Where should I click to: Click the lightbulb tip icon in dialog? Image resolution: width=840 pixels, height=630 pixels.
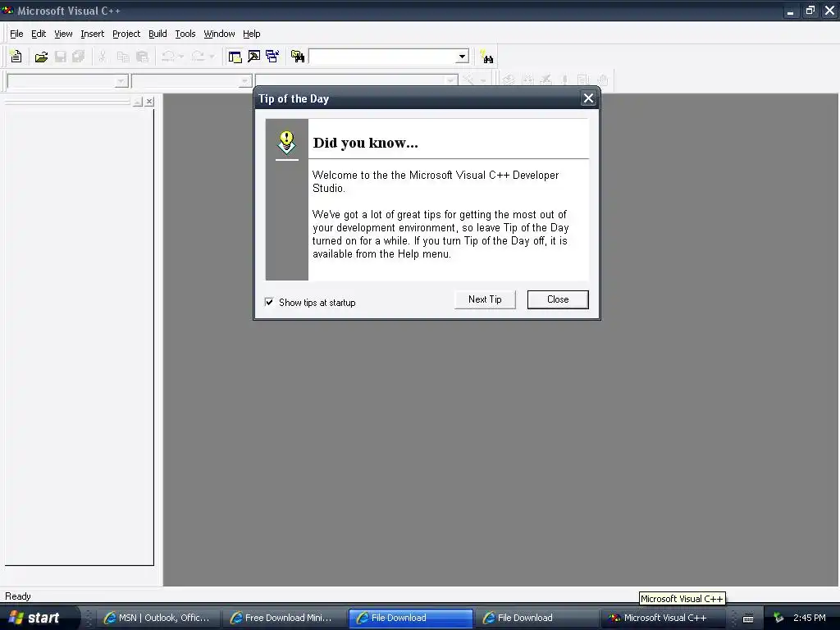(x=286, y=143)
